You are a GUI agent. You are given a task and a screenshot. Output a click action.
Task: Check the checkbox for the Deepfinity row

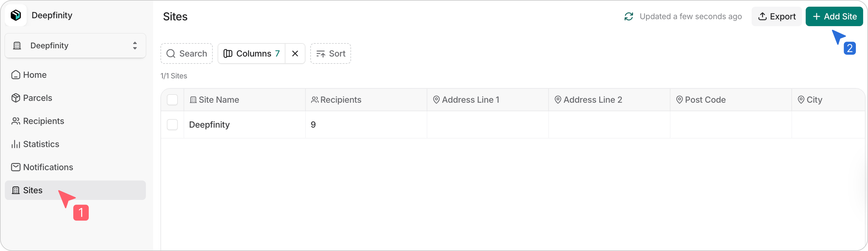(x=172, y=124)
